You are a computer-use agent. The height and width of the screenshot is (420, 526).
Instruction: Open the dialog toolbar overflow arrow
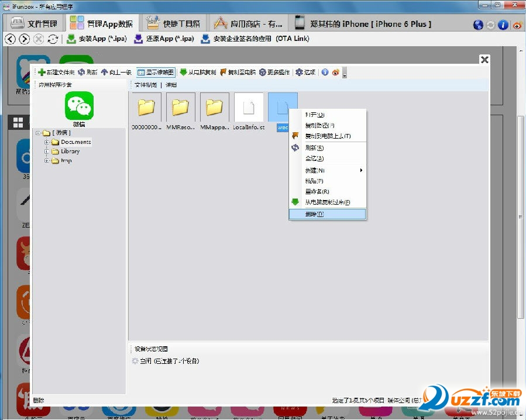tap(345, 73)
